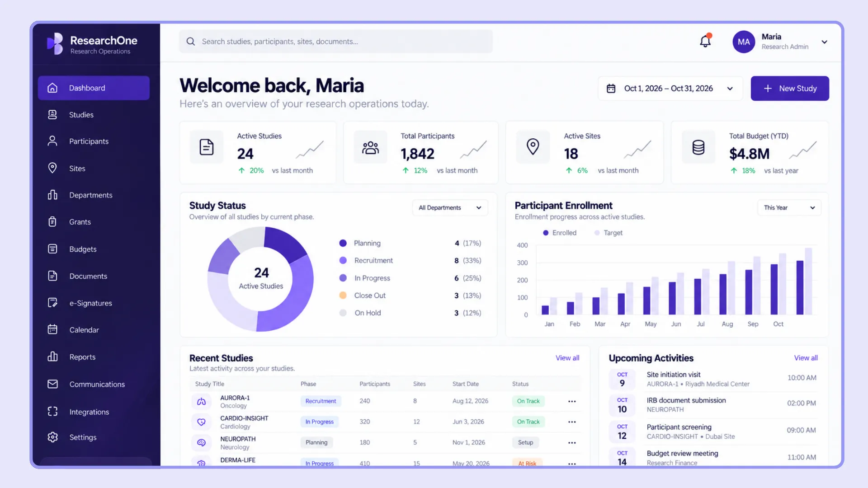The width and height of the screenshot is (868, 488).
Task: Click the New Study button
Action: click(x=790, y=89)
